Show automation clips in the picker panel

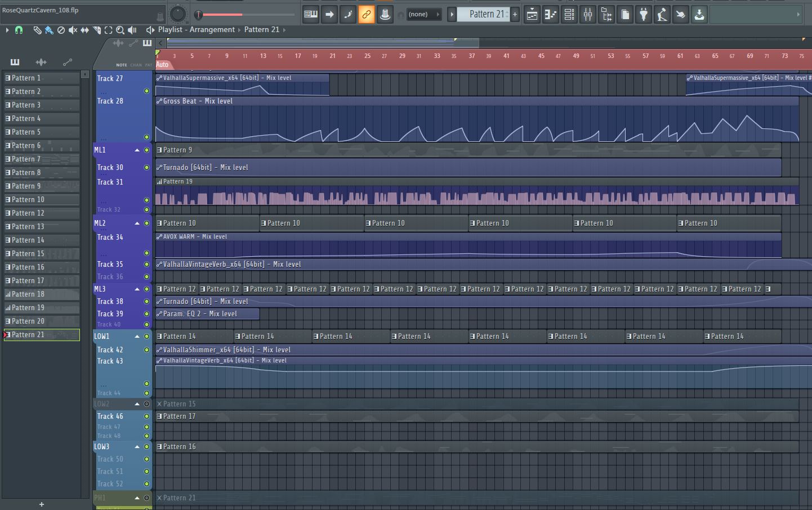tap(68, 62)
